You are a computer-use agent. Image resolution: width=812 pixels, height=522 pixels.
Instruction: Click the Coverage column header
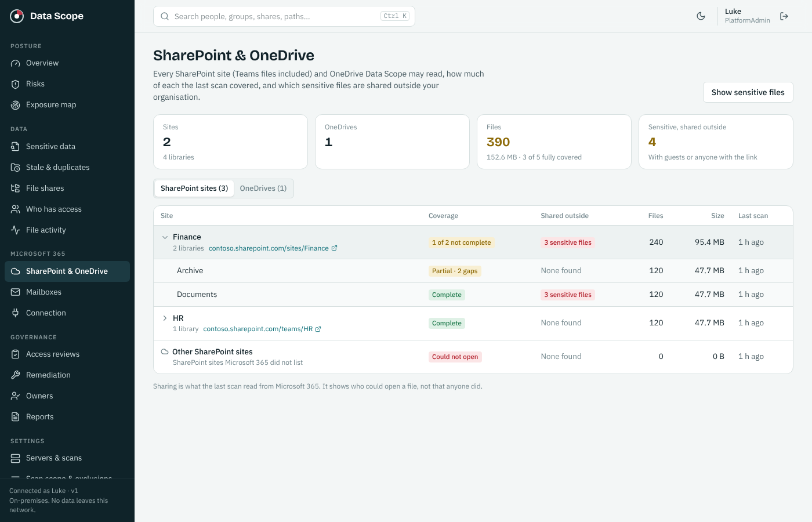[x=443, y=216]
